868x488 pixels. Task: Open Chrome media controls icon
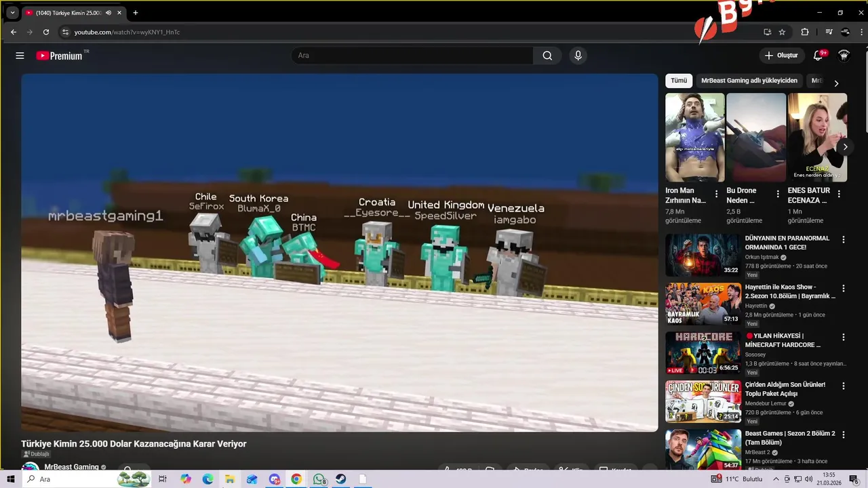tap(829, 32)
